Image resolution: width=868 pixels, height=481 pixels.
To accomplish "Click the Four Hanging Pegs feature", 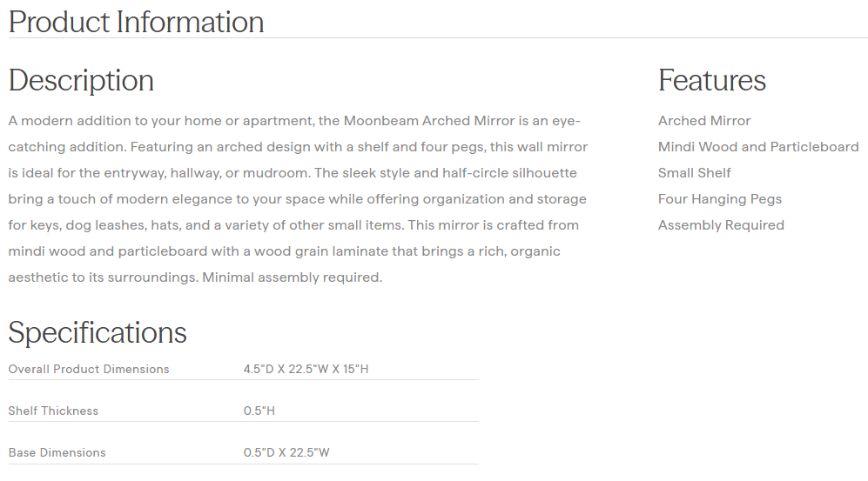I will pyautogui.click(x=719, y=199).
